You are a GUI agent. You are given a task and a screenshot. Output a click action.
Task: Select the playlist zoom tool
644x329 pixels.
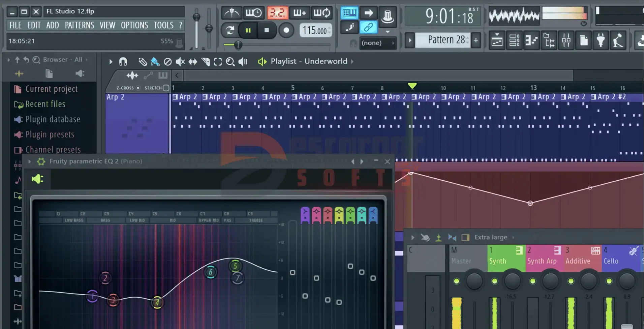pyautogui.click(x=230, y=62)
